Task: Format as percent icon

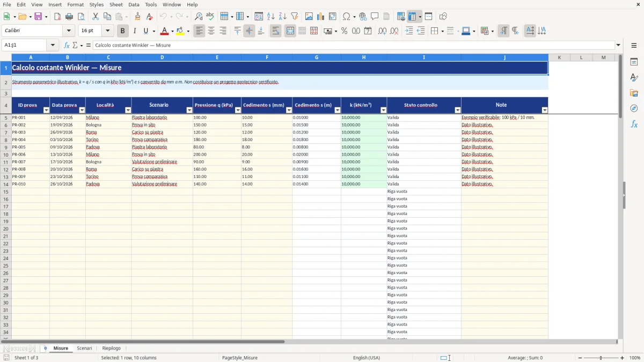Action: [345, 31]
